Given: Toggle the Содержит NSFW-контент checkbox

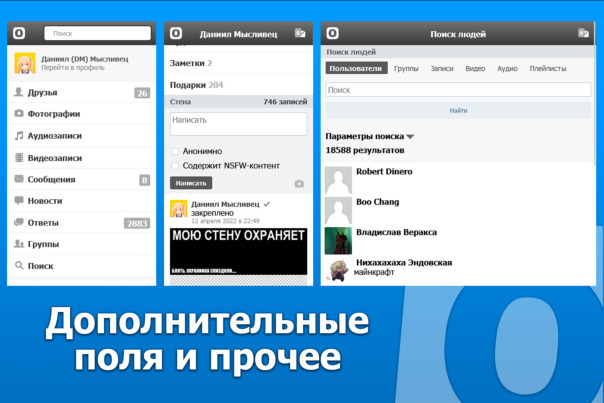Looking at the screenshot, I should tap(175, 166).
